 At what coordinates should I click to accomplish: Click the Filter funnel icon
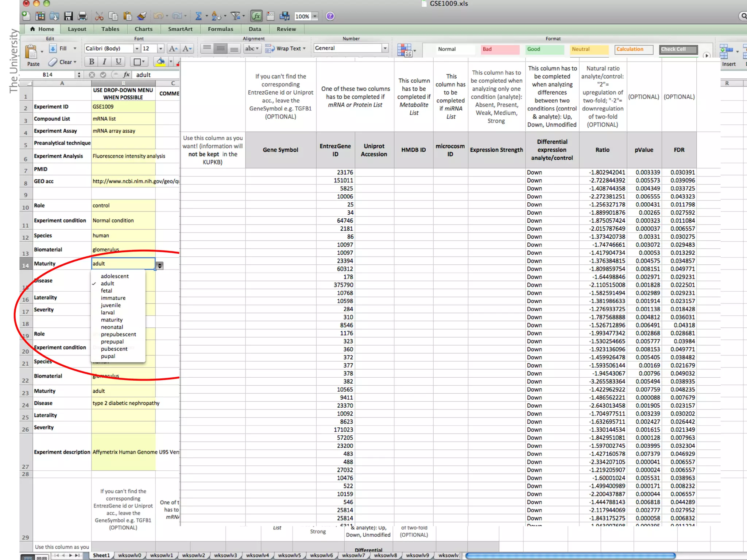[236, 16]
